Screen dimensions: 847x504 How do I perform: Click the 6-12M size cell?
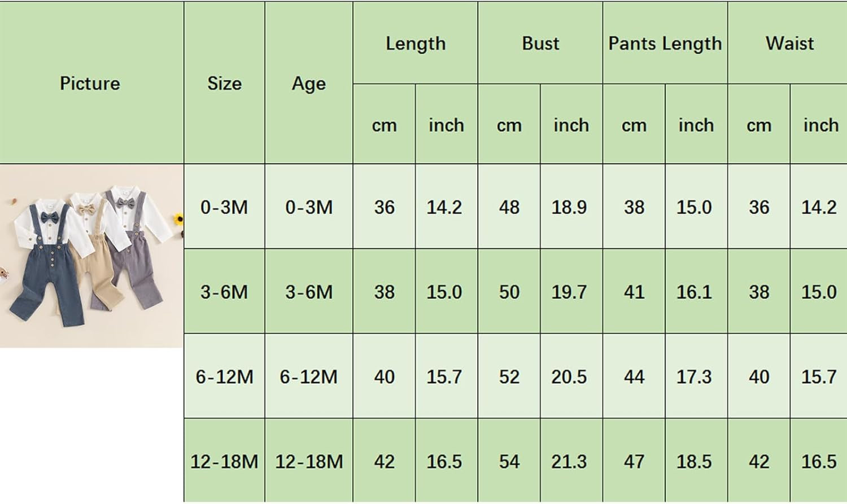(224, 376)
